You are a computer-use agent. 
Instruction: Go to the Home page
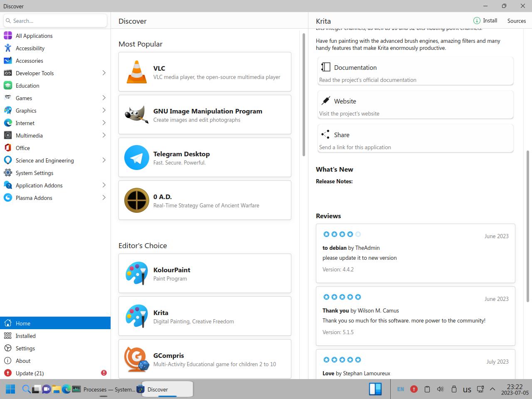55,323
